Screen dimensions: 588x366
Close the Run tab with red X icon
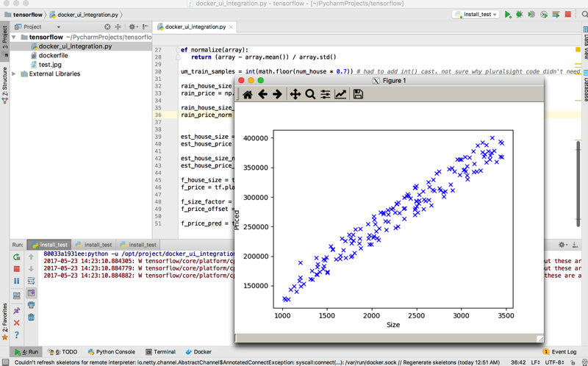16,323
